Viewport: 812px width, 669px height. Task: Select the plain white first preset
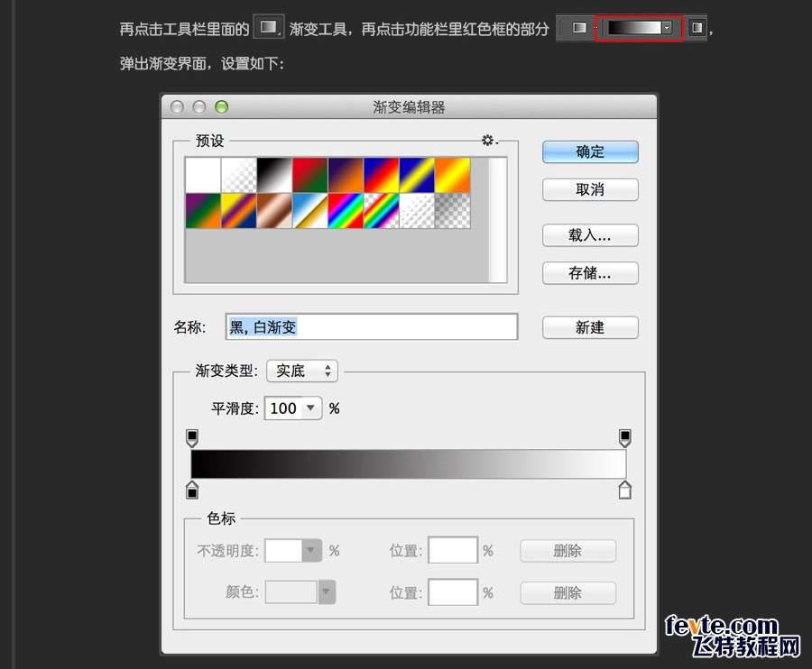pos(203,176)
